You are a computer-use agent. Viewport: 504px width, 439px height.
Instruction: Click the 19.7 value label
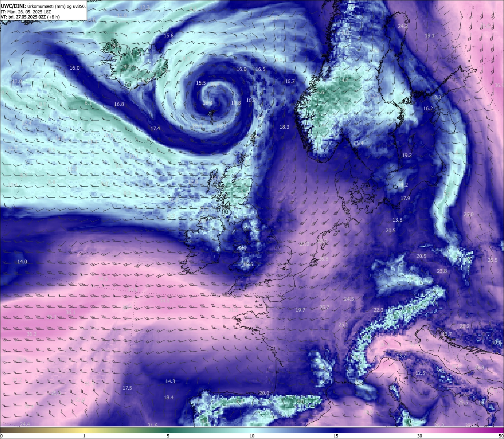click(x=300, y=310)
